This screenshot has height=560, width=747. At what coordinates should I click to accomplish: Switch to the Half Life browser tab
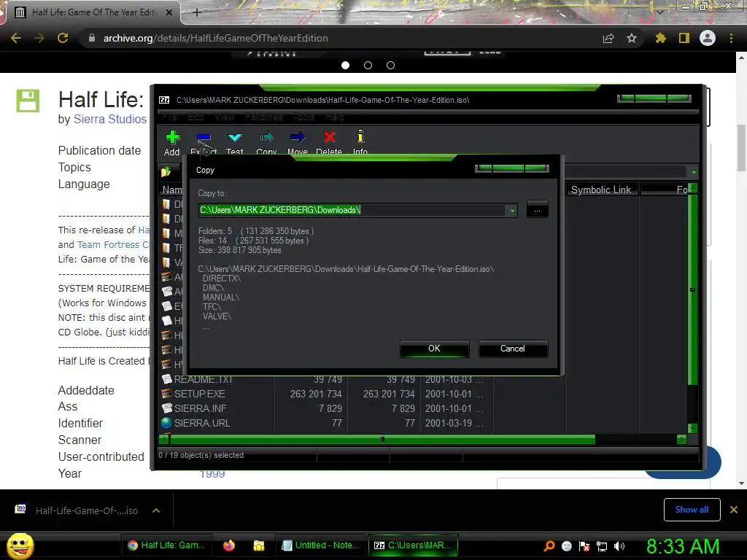(93, 12)
